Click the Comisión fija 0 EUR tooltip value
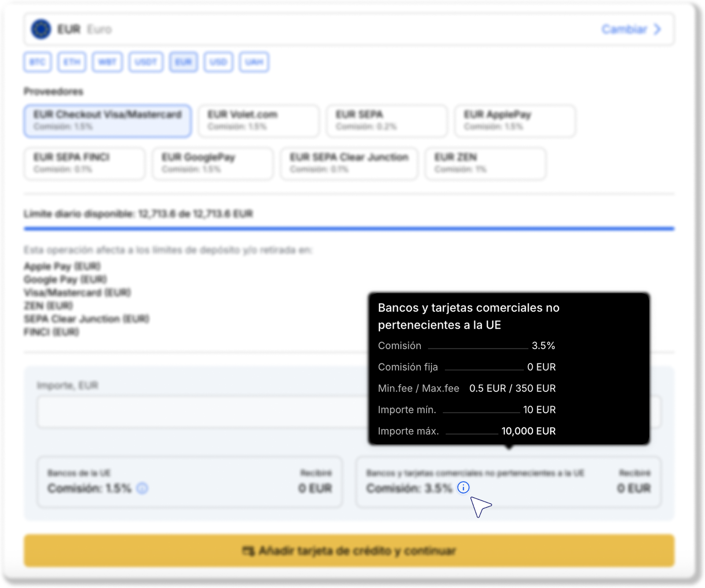This screenshot has height=588, width=705. click(x=542, y=367)
